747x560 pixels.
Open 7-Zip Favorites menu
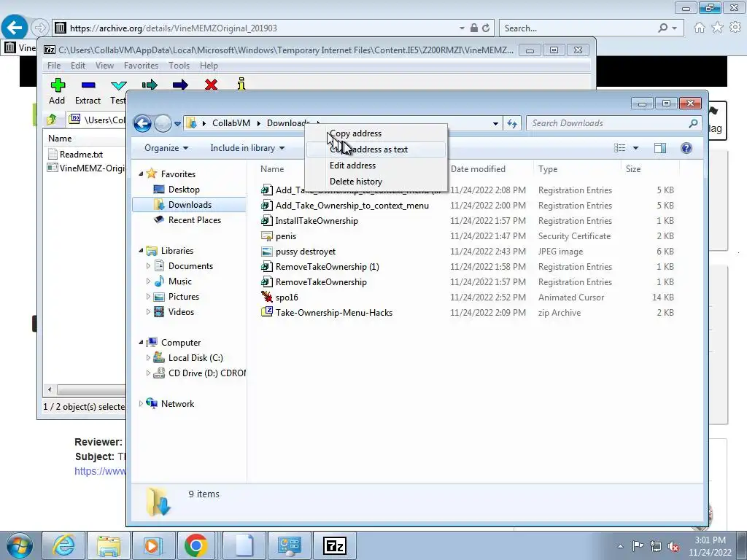(x=141, y=66)
